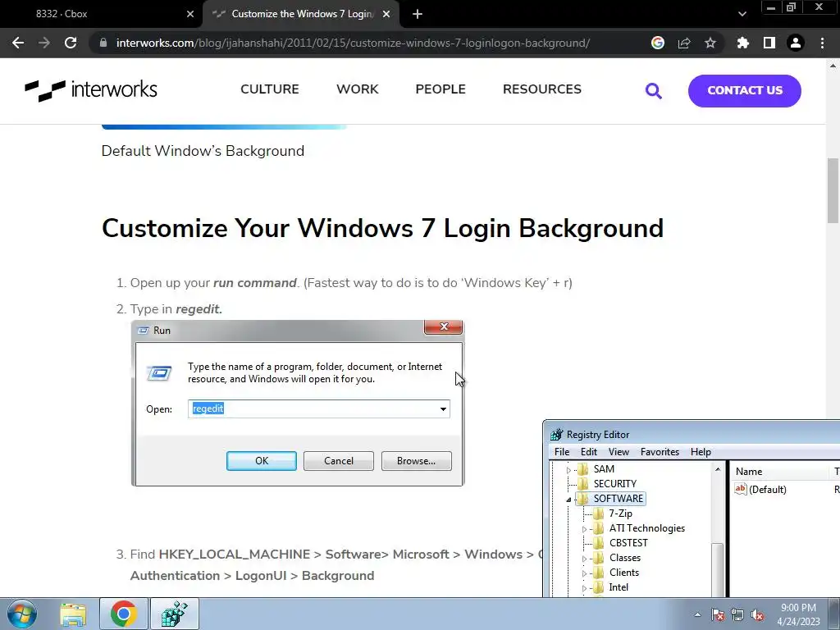Image resolution: width=840 pixels, height=630 pixels.
Task: Click the CONTACT US button
Action: [745, 90]
